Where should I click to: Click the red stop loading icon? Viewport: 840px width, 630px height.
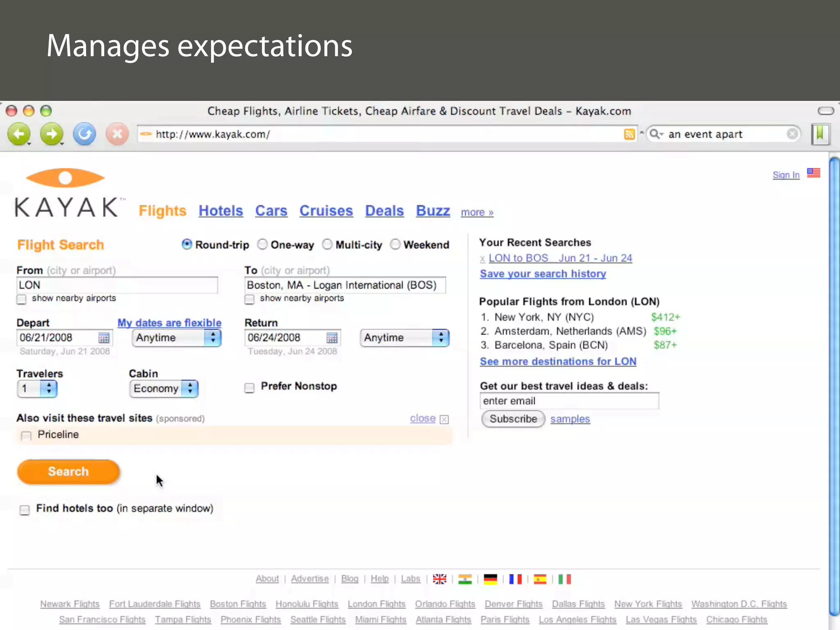click(117, 134)
